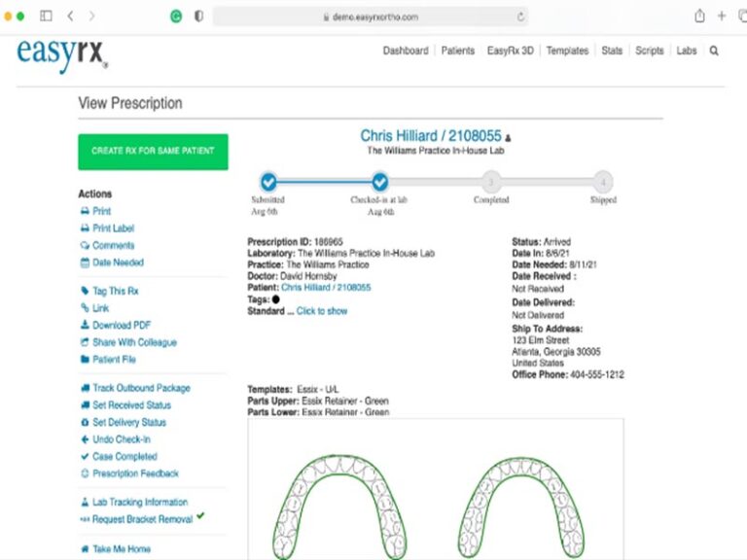The image size is (747, 560).
Task: Click the Date Needed calendar icon
Action: 85,262
